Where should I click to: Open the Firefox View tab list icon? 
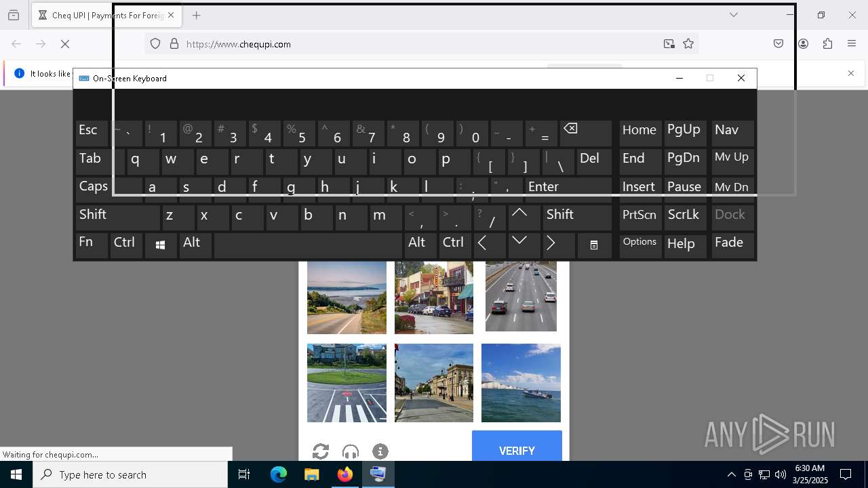(x=14, y=15)
